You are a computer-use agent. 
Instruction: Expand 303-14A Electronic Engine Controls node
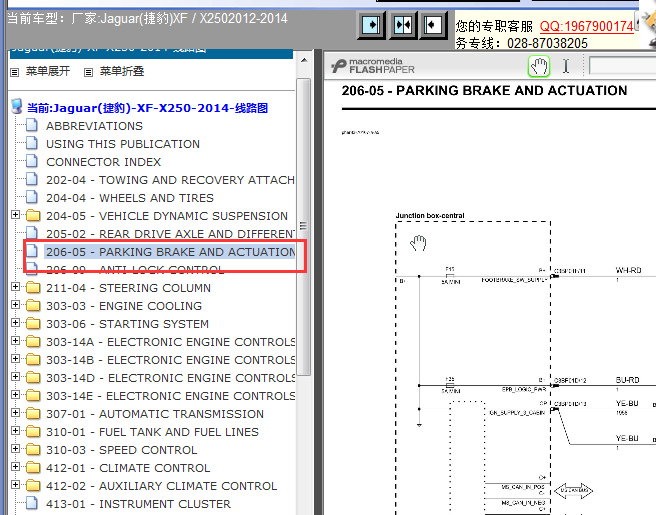(x=15, y=341)
